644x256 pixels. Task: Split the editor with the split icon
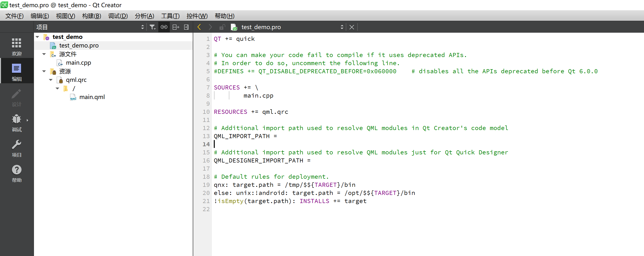tap(176, 27)
